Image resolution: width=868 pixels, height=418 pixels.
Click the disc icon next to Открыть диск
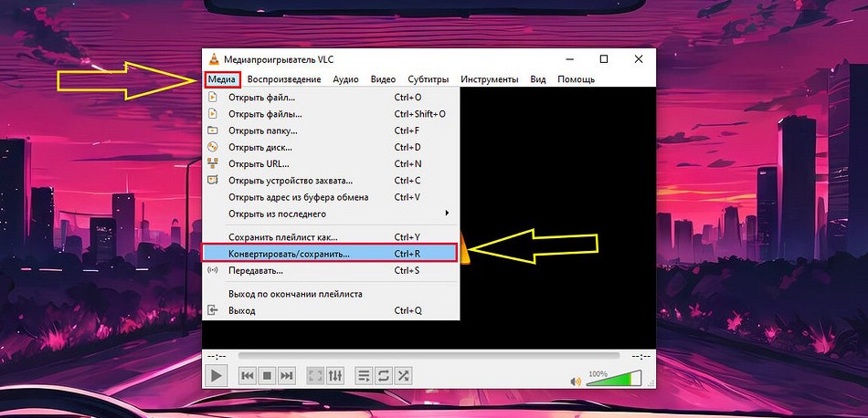[x=213, y=148]
